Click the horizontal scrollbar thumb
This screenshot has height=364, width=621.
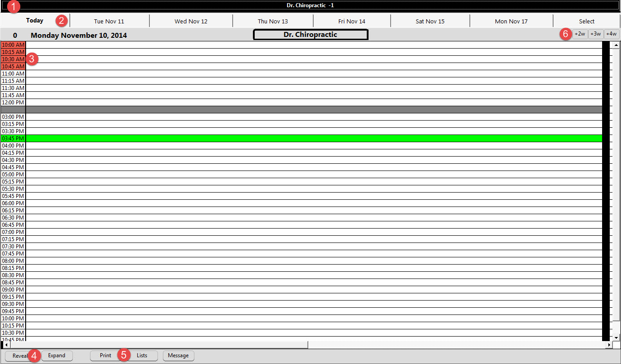[159, 345]
